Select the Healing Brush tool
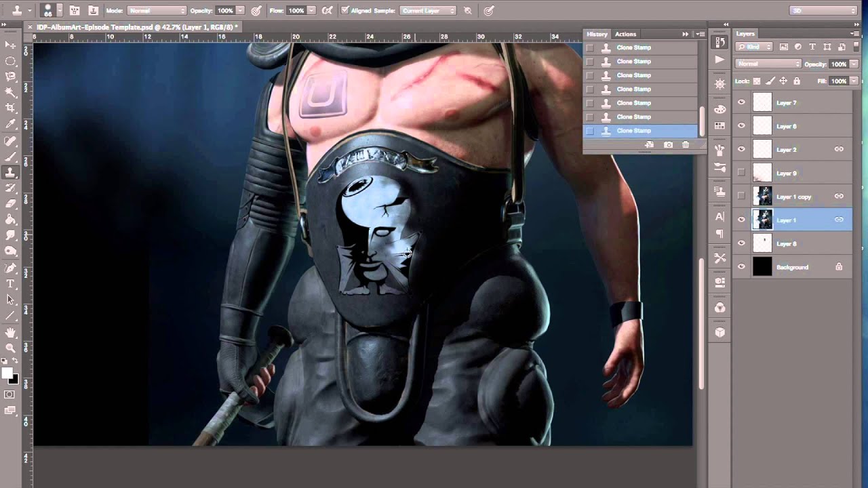868x488 pixels. coord(10,141)
